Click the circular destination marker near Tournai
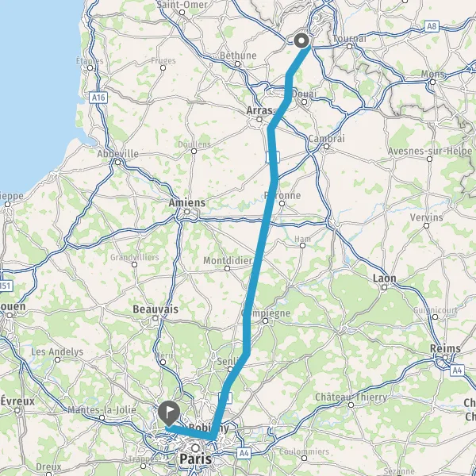476x476 pixels. (301, 40)
